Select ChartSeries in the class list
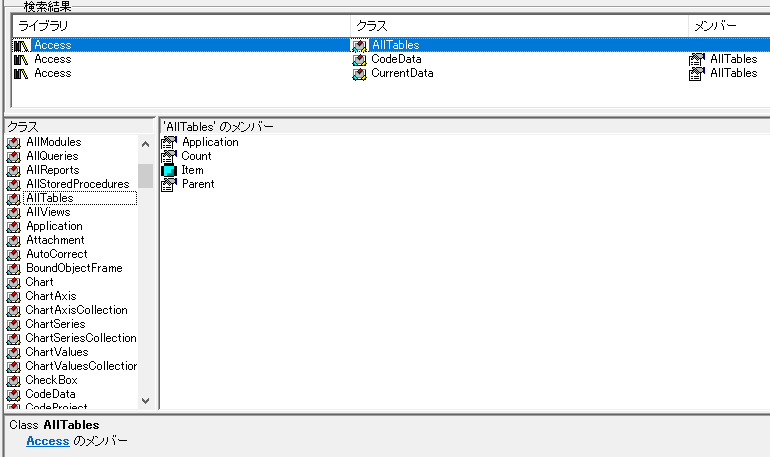 coord(55,324)
